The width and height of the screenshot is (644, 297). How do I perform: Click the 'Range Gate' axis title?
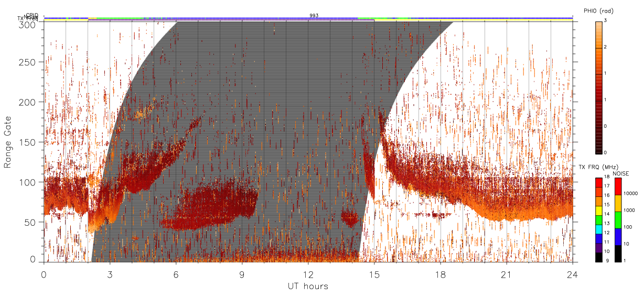[8, 142]
